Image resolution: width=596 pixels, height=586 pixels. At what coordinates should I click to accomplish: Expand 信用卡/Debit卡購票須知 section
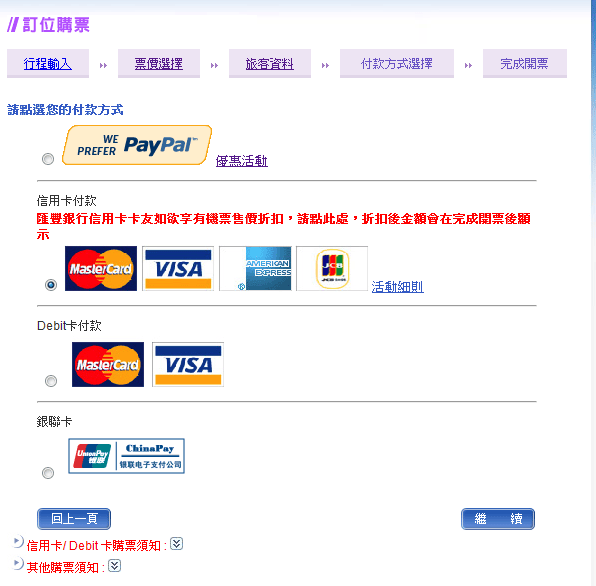[x=176, y=544]
